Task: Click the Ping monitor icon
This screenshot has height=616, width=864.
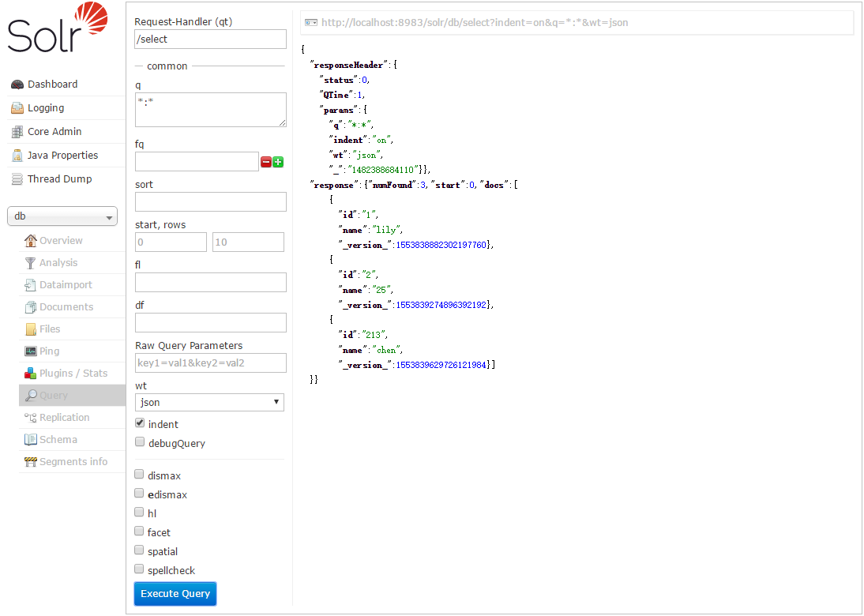Action: [31, 351]
